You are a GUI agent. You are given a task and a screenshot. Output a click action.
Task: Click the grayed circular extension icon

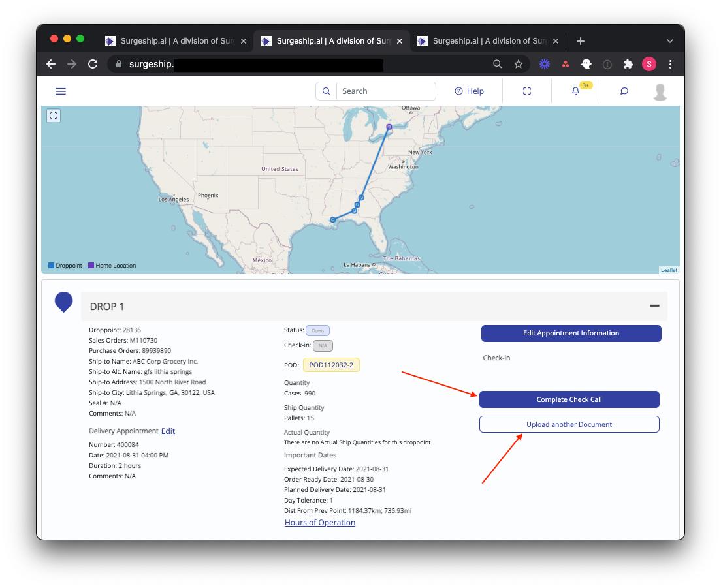click(607, 65)
